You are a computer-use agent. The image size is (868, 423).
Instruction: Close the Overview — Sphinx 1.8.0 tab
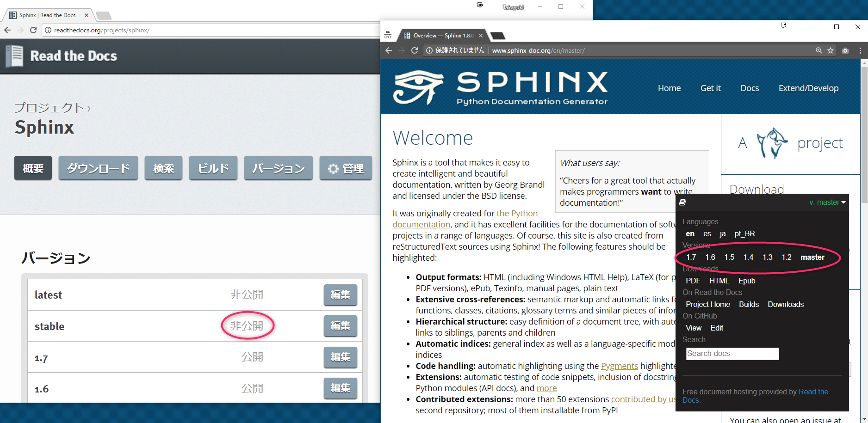[481, 36]
